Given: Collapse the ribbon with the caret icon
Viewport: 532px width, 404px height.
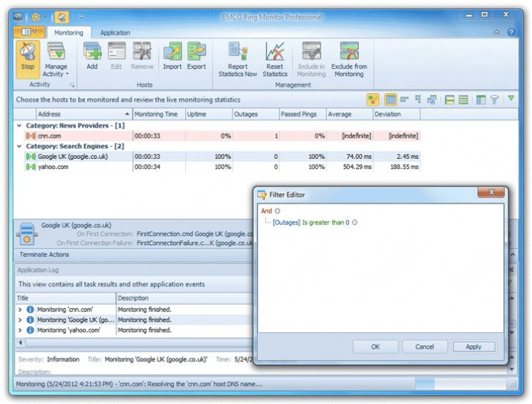Looking at the screenshot, I should (497, 32).
